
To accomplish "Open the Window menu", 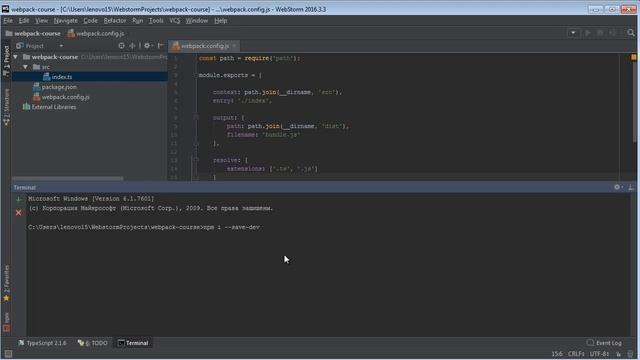I will [197, 20].
